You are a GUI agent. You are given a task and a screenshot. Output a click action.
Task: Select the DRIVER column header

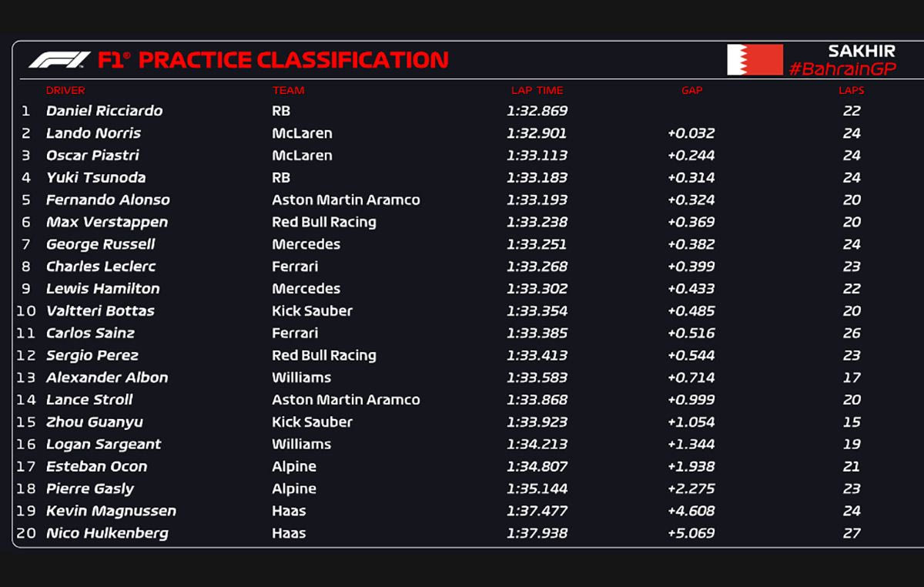(65, 90)
